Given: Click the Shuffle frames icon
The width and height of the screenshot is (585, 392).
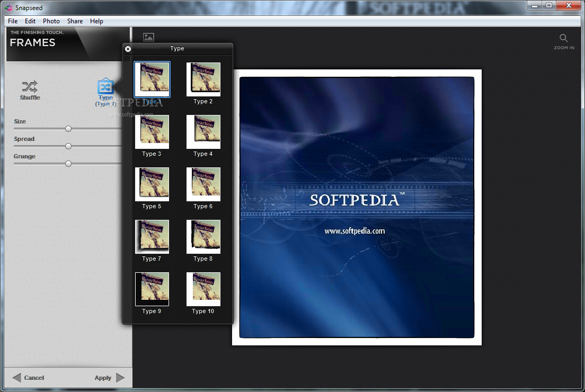Looking at the screenshot, I should (30, 87).
